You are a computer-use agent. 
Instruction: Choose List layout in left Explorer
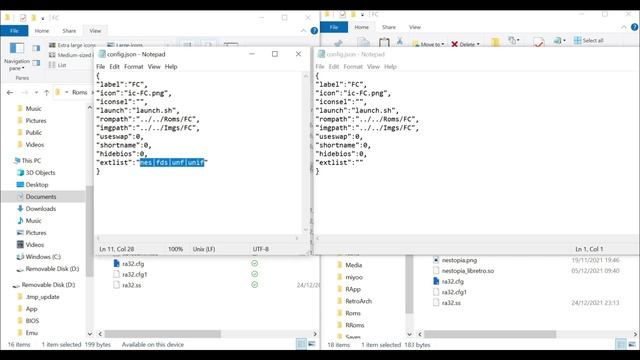coord(58,65)
